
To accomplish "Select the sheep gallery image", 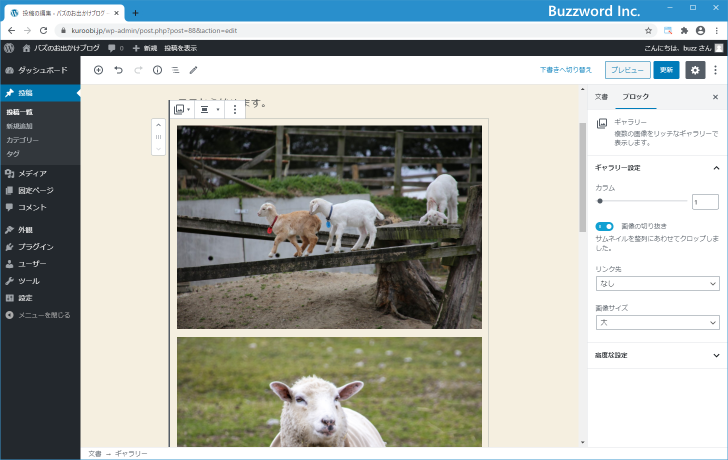I will coord(329,392).
